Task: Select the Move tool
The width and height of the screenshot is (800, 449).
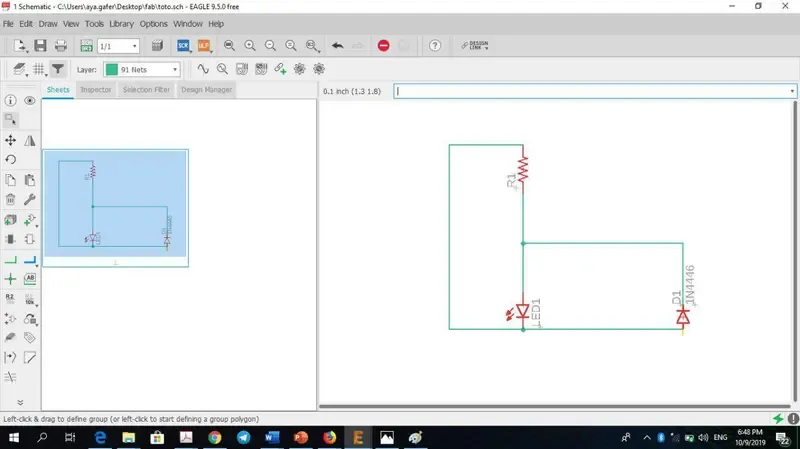Action: coord(11,140)
